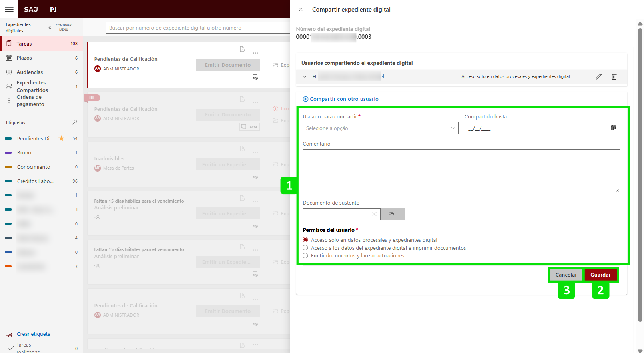Click the Compartir con otro usuario link
644x353 pixels.
point(341,99)
